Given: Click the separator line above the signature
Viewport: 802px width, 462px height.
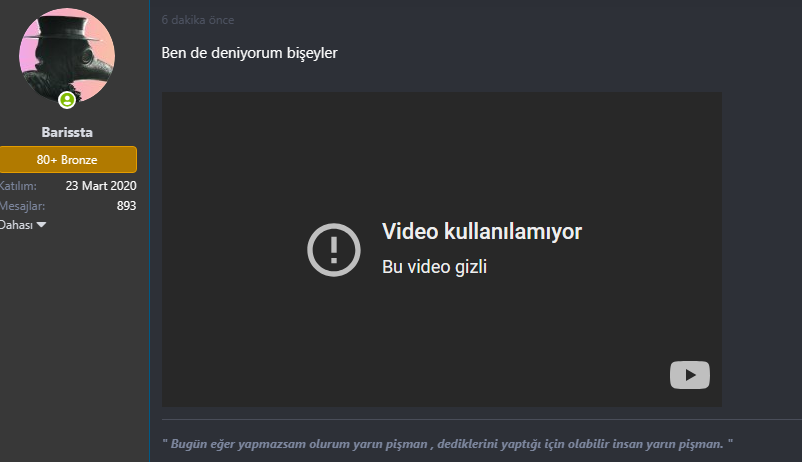Looking at the screenshot, I should pyautogui.click(x=482, y=420).
